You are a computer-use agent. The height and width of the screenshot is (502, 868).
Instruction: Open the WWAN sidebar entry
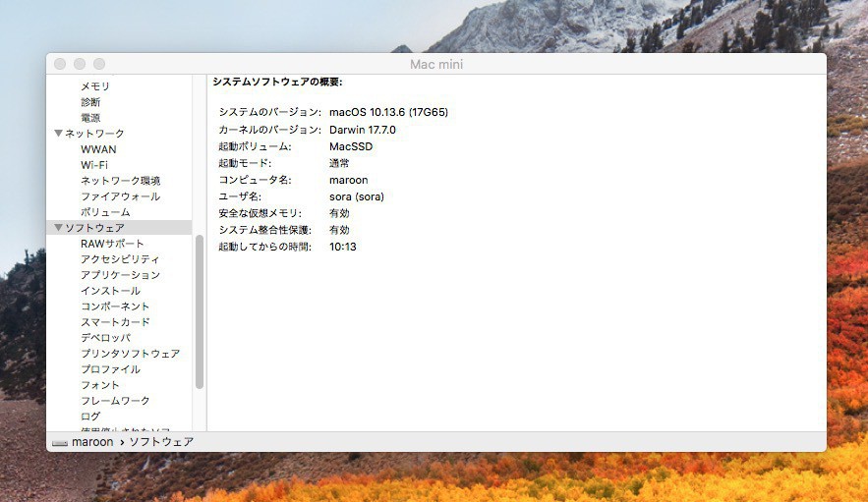tap(98, 149)
